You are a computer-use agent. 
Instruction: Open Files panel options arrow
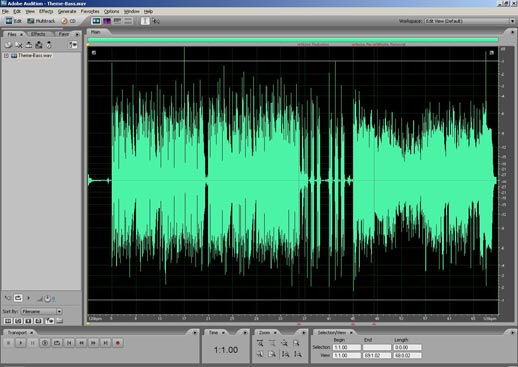tap(77, 34)
